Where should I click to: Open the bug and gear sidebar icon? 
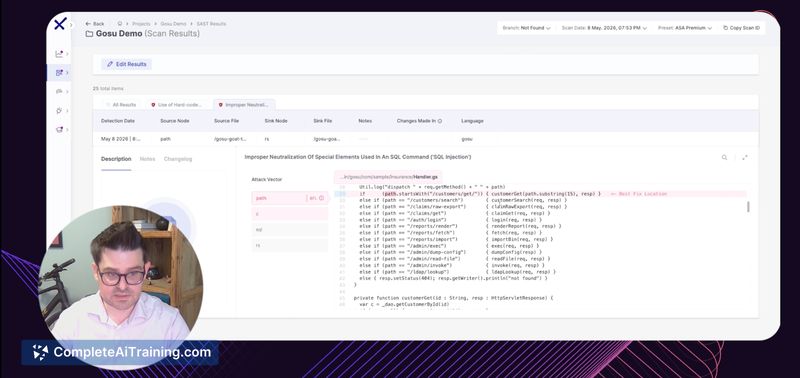pyautogui.click(x=59, y=111)
